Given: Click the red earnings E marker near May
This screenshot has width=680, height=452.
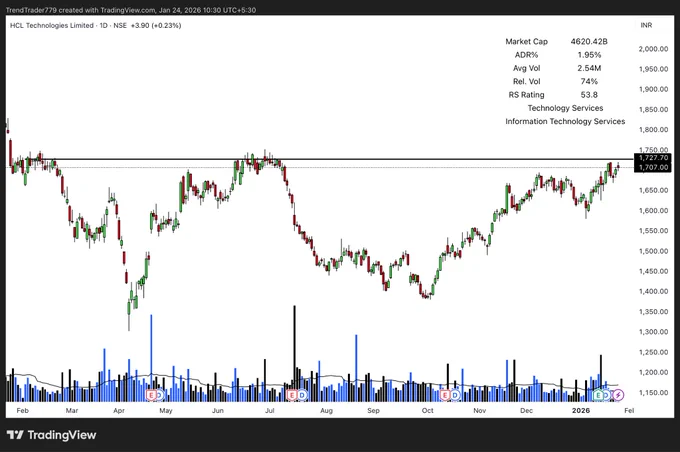Looking at the screenshot, I should [x=151, y=395].
